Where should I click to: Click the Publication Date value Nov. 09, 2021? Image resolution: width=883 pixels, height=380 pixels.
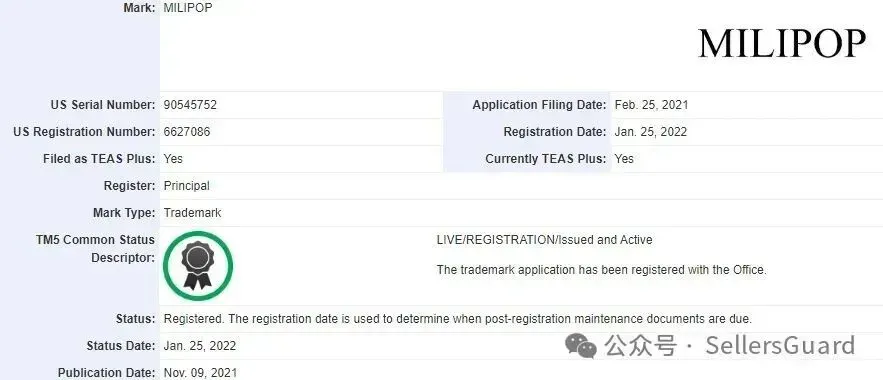(x=200, y=373)
